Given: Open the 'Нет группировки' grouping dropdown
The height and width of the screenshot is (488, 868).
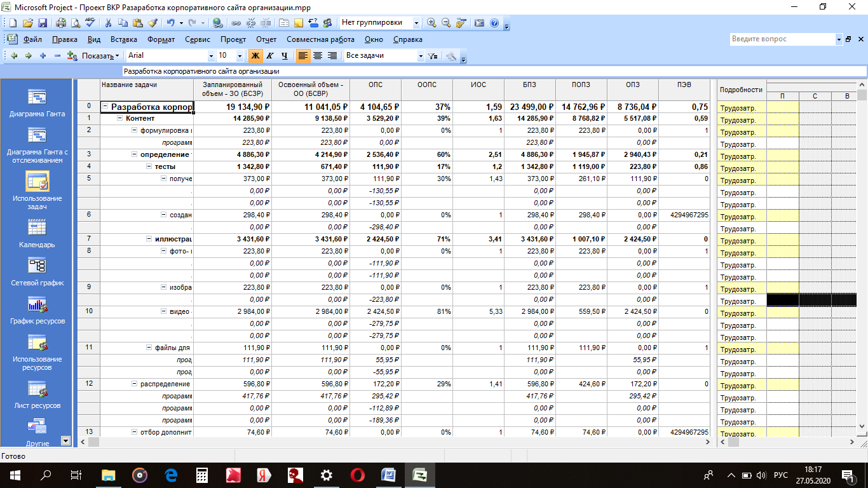Looking at the screenshot, I should (417, 23).
